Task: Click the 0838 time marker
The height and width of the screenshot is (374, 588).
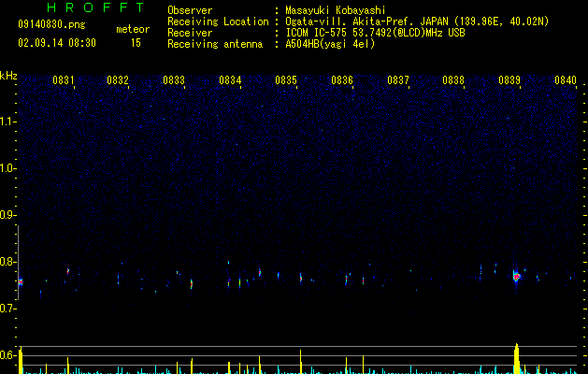Action: tap(453, 80)
